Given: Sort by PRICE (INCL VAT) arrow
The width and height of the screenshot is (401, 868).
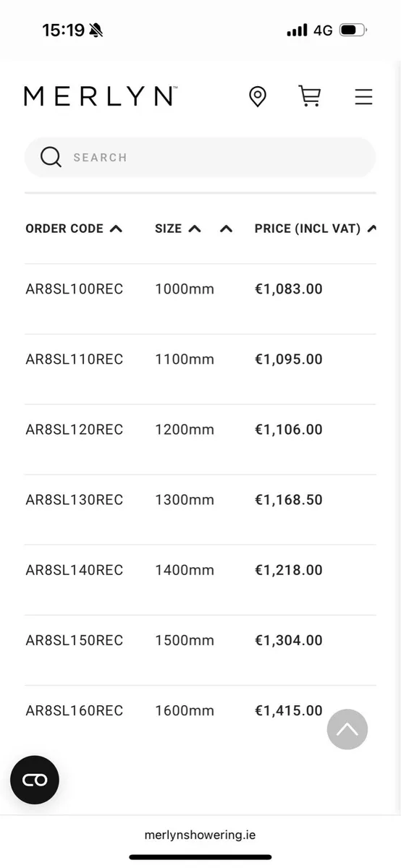Looking at the screenshot, I should (x=372, y=229).
